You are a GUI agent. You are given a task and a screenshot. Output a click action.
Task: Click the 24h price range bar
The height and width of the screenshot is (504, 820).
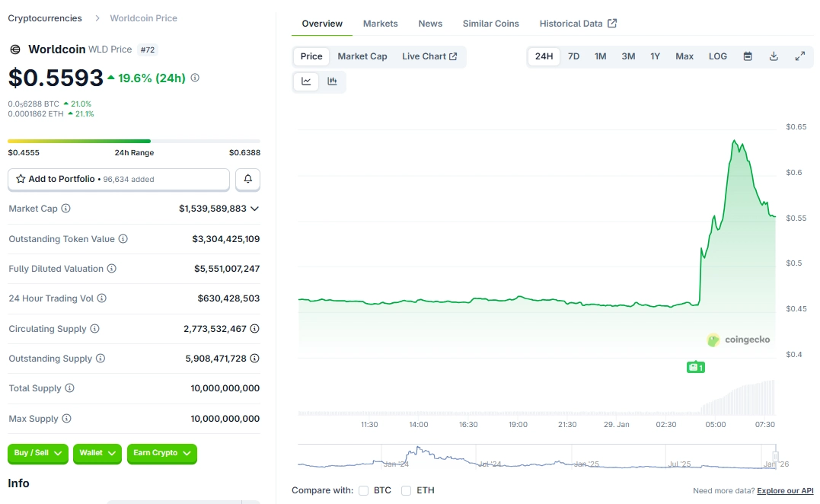[x=134, y=141]
